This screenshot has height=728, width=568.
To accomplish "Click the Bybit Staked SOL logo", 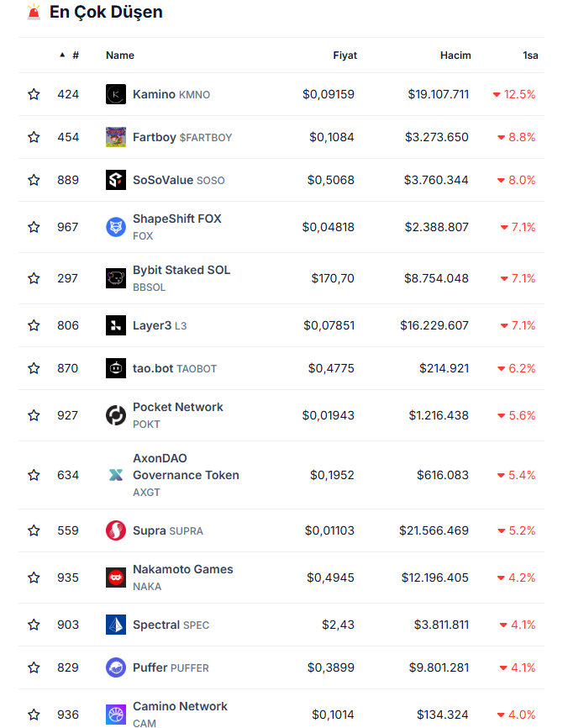I will [x=116, y=278].
